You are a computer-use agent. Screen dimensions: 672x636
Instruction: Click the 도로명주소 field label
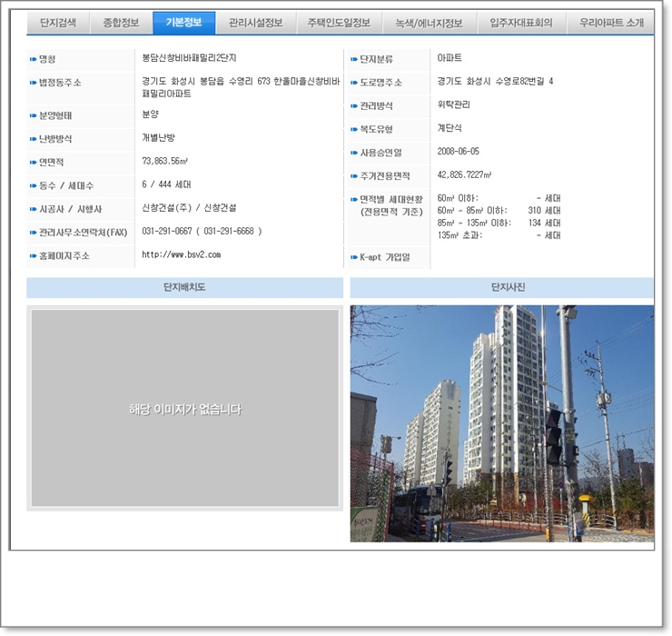coord(380,83)
